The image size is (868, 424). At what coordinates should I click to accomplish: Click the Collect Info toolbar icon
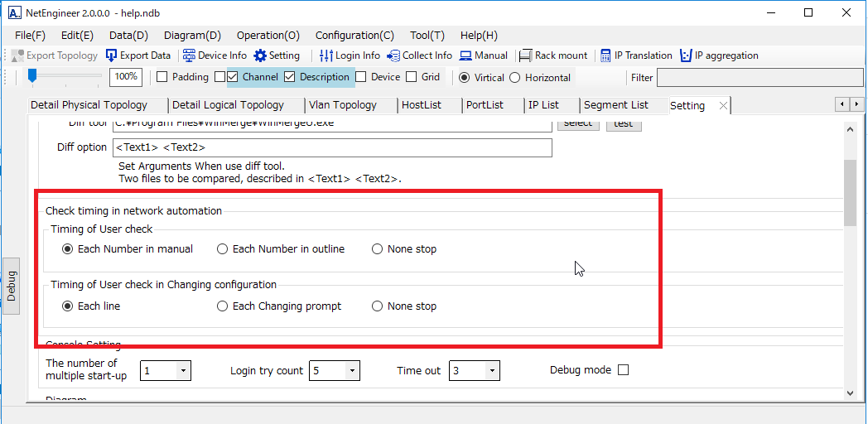[393, 55]
